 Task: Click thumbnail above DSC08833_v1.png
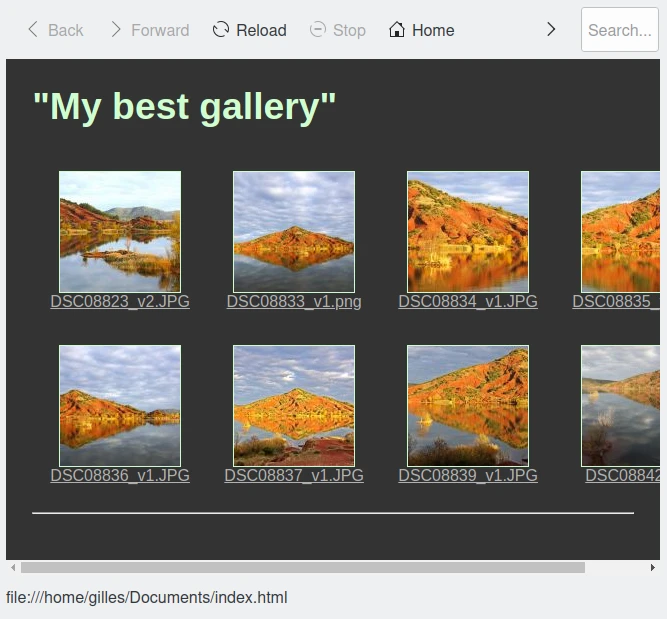click(294, 232)
